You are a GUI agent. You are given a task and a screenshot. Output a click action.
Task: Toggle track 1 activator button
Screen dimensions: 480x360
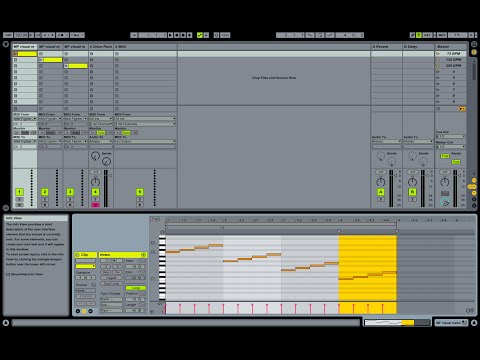point(19,192)
